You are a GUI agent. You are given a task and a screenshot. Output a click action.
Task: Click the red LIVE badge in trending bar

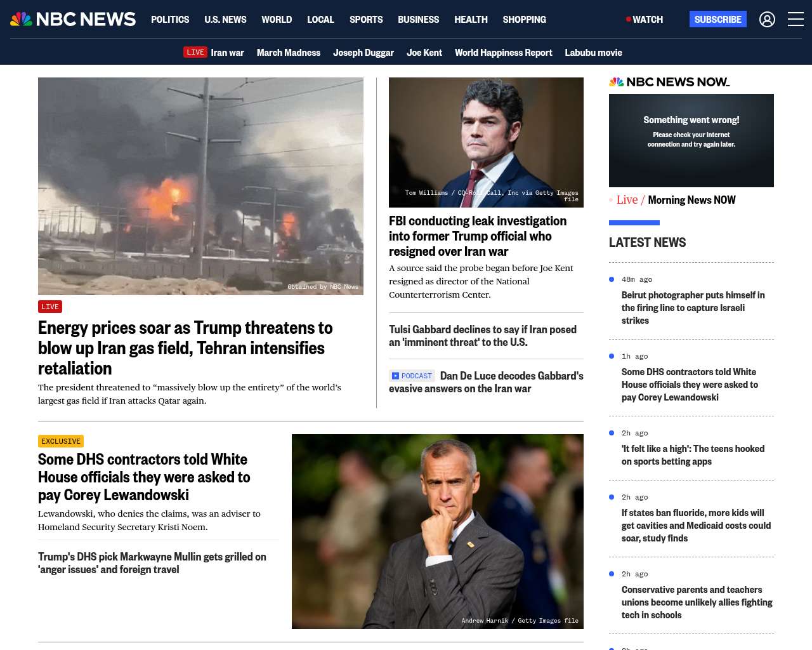tap(195, 53)
